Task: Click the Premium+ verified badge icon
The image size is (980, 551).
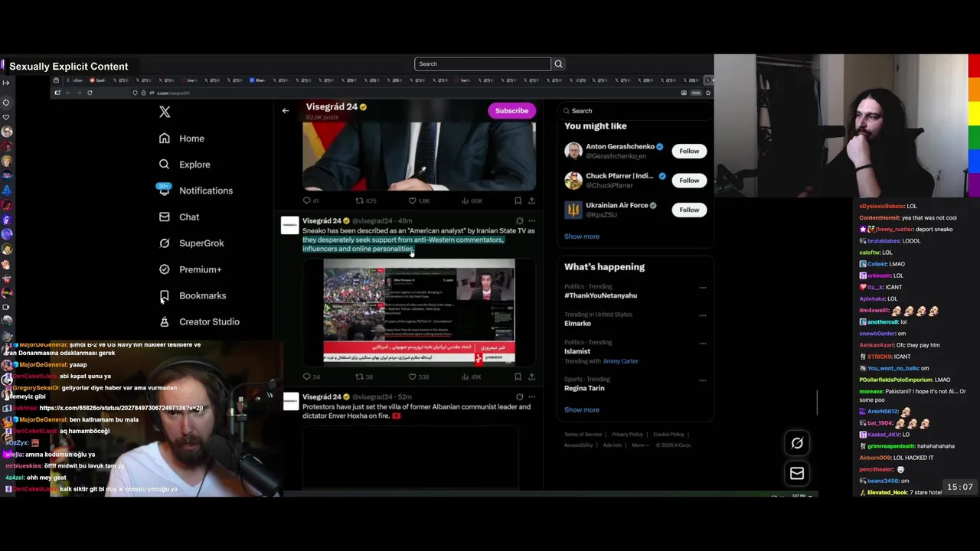Action: [164, 269]
